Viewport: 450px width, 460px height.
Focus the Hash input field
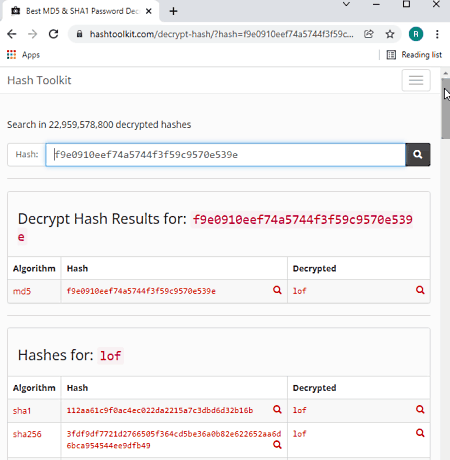pyautogui.click(x=225, y=155)
